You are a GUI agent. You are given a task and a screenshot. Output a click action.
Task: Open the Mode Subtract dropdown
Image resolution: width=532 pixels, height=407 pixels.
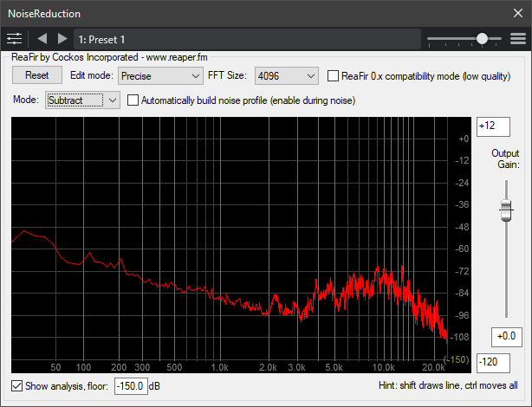tap(82, 100)
